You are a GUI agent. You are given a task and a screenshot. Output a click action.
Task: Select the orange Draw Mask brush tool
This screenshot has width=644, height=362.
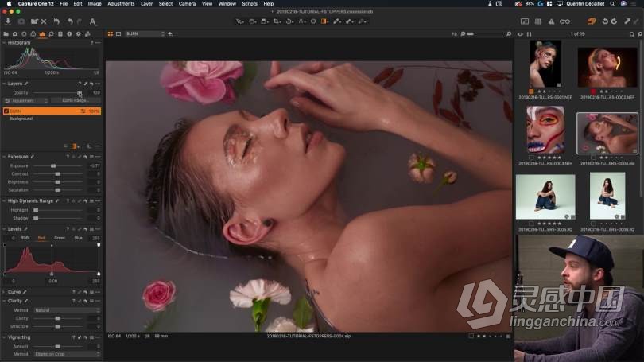[324, 21]
